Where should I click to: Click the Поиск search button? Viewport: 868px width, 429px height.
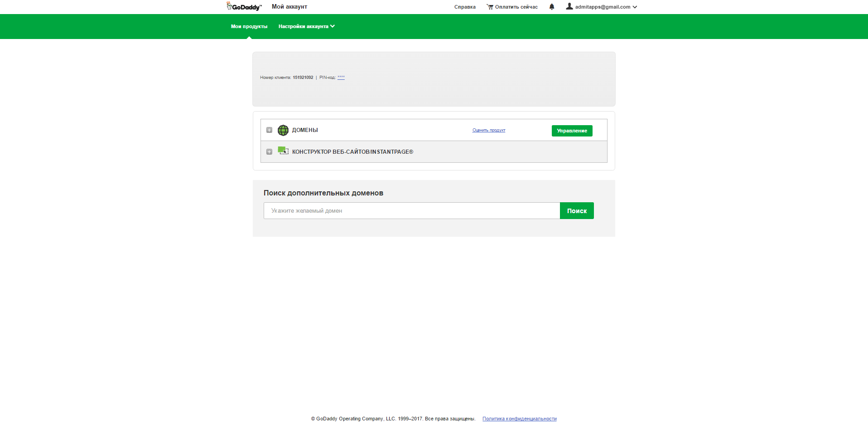pos(577,210)
